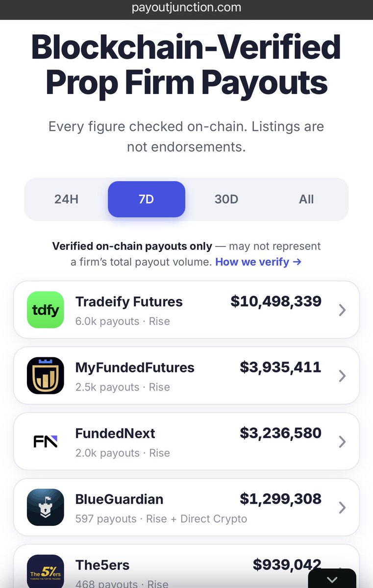Tap the $3,935,411 MyFundedFutures payout amount
Image resolution: width=373 pixels, height=588 pixels.
(x=280, y=367)
